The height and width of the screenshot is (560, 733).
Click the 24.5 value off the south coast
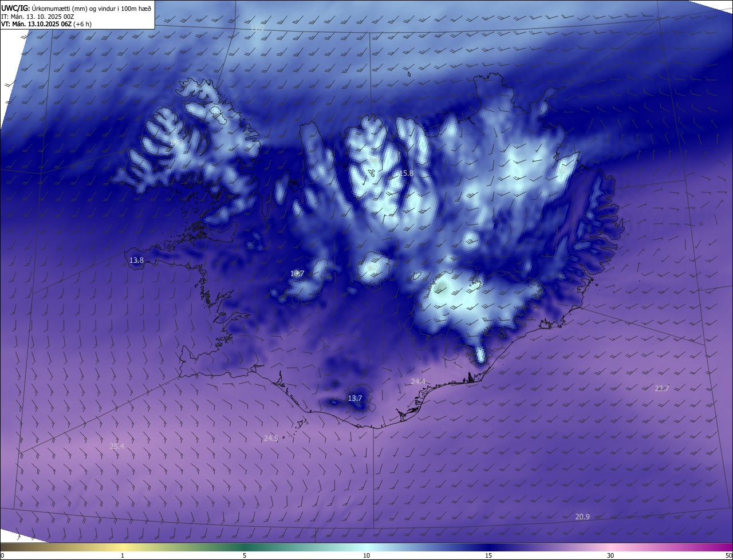tap(270, 438)
